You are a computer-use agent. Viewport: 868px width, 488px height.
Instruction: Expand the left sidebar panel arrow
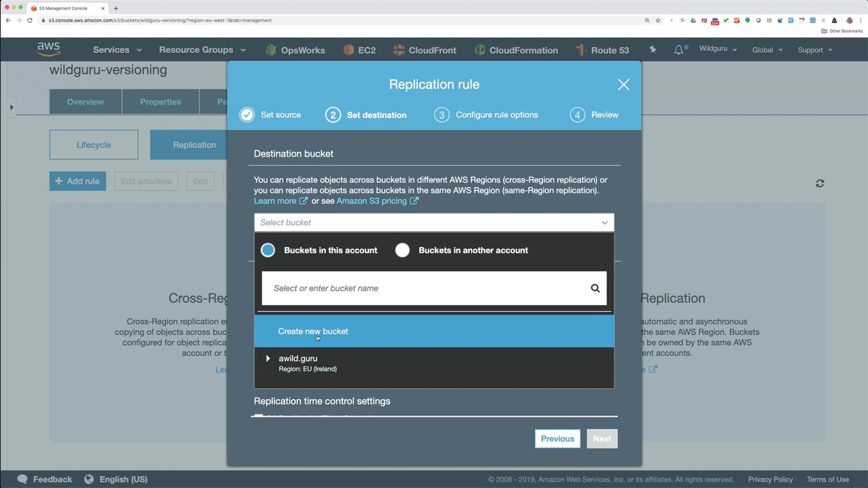click(12, 107)
